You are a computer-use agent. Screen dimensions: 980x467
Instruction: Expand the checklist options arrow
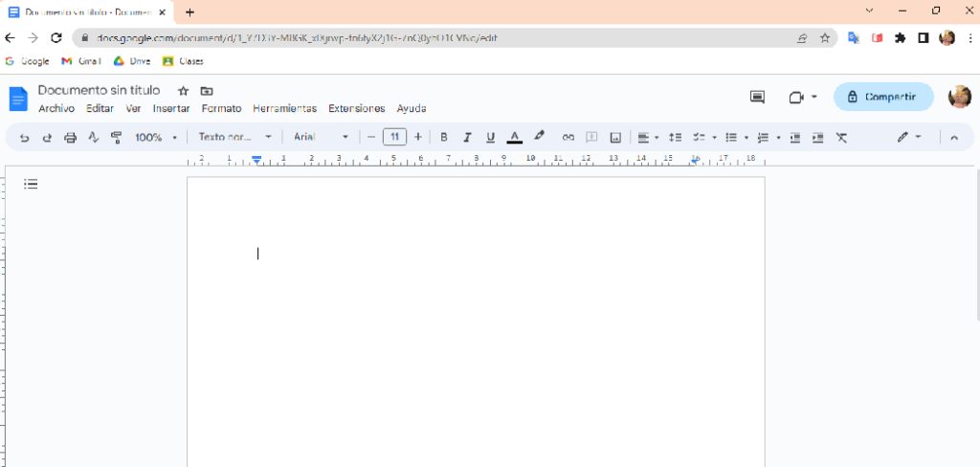click(714, 138)
